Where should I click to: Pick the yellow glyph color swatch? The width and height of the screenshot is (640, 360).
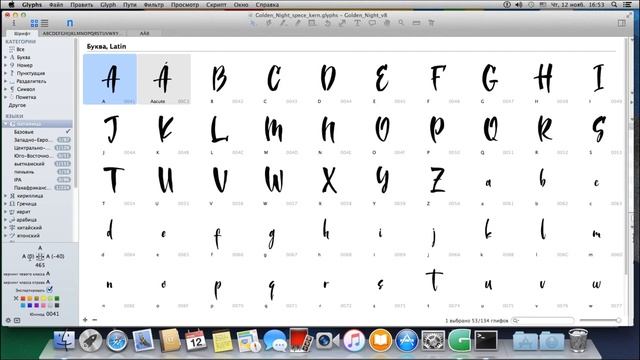(43, 298)
